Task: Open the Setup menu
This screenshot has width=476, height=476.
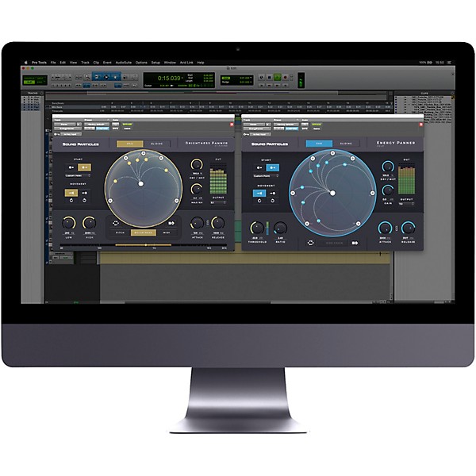Action: (155, 63)
